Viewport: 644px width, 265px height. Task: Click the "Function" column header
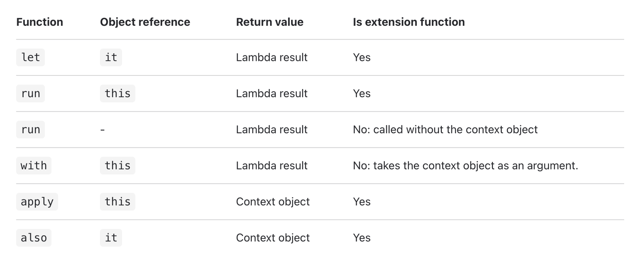coord(39,22)
